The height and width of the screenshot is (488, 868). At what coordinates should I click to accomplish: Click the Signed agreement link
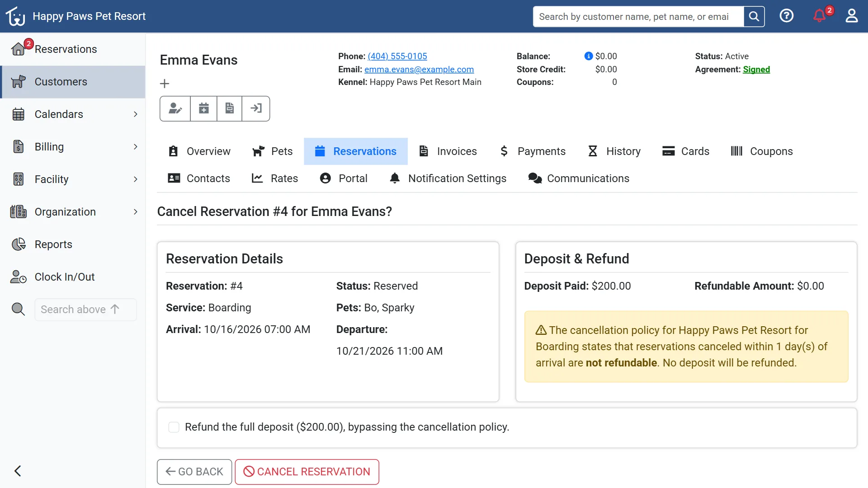[x=756, y=69]
